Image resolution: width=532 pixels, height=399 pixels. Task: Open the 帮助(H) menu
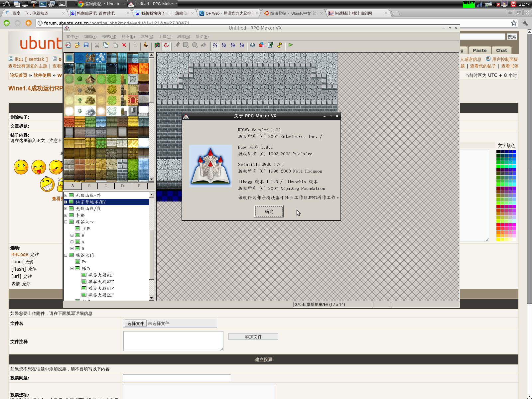click(x=202, y=37)
